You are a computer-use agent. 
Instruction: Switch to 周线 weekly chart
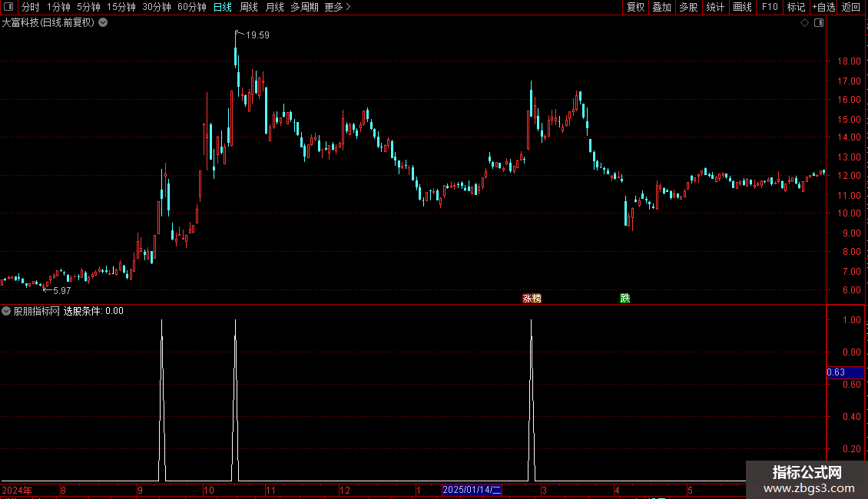pos(249,7)
